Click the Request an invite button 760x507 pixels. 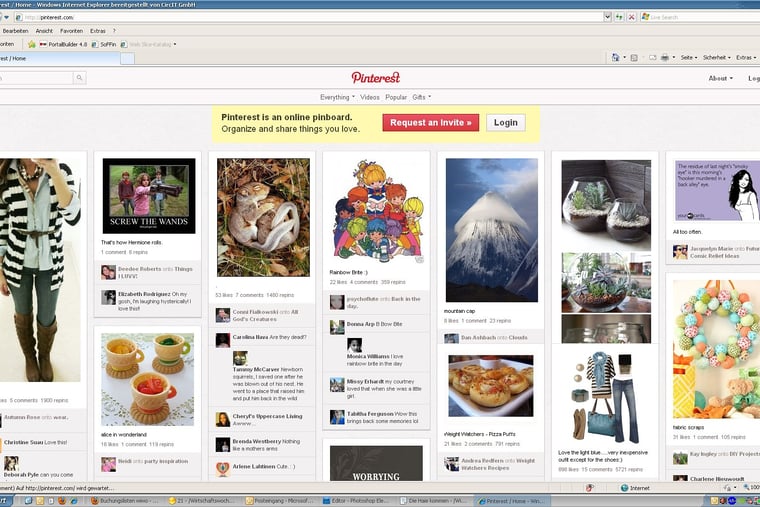pyautogui.click(x=430, y=123)
